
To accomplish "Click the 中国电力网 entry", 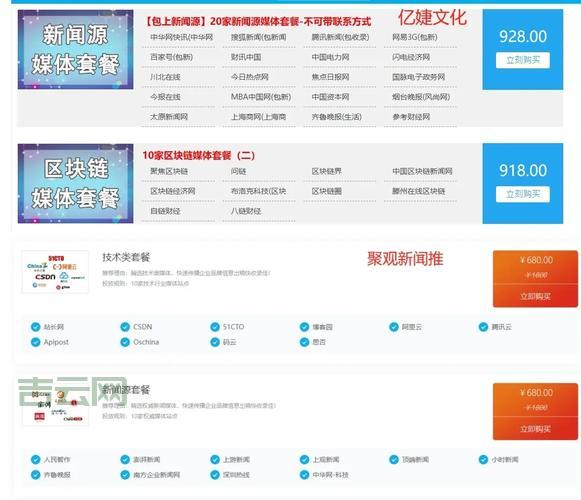I will [x=331, y=57].
